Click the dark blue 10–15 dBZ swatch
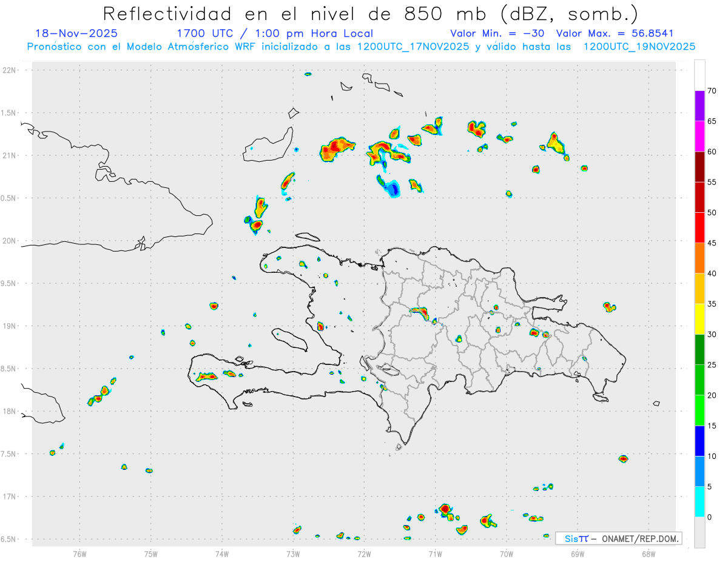Screen dimensions: 728x562 point(699,441)
